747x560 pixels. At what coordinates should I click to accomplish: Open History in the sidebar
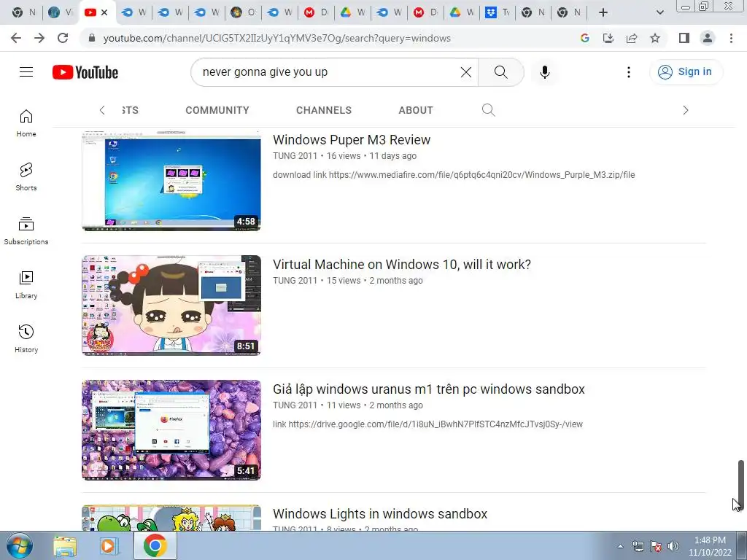[26, 338]
